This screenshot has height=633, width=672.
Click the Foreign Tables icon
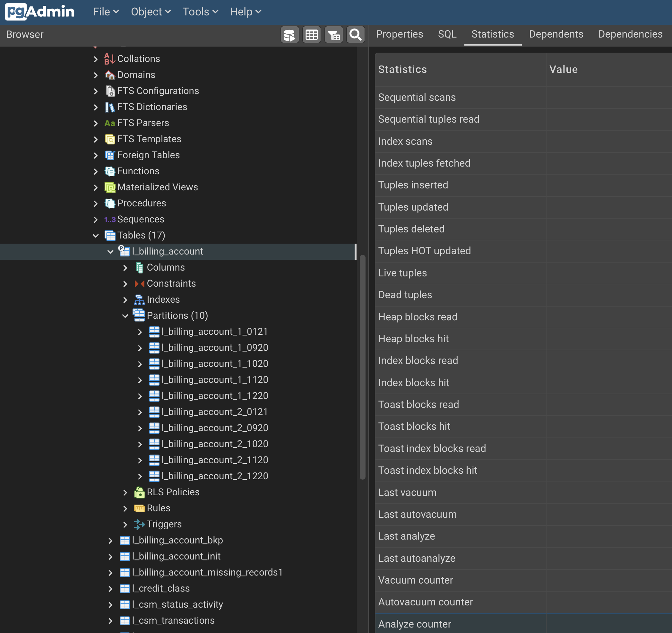(109, 155)
